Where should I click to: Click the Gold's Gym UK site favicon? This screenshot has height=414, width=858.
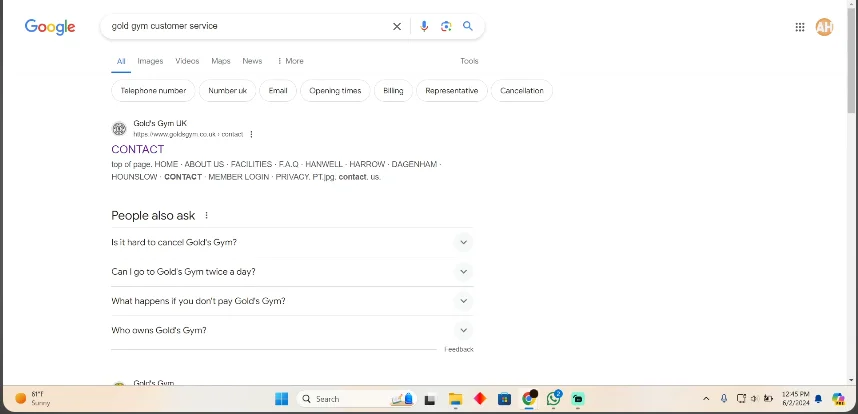click(119, 129)
